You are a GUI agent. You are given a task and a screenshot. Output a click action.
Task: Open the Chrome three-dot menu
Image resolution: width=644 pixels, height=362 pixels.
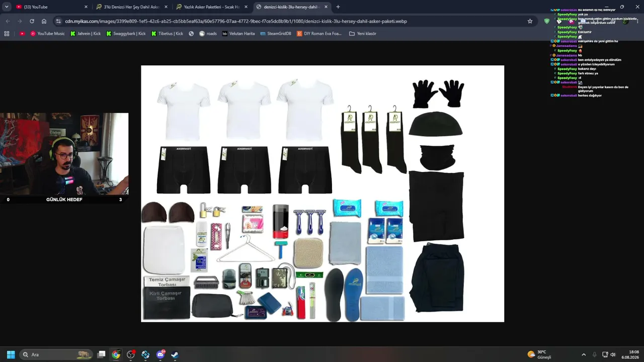click(x=637, y=21)
